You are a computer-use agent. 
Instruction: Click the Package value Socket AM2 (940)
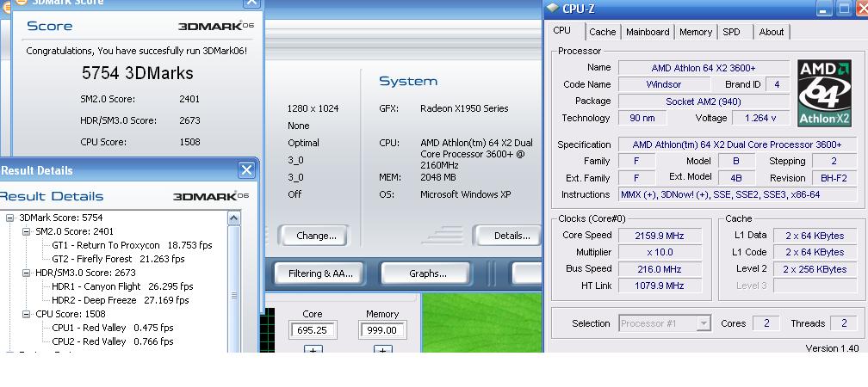pyautogui.click(x=704, y=101)
